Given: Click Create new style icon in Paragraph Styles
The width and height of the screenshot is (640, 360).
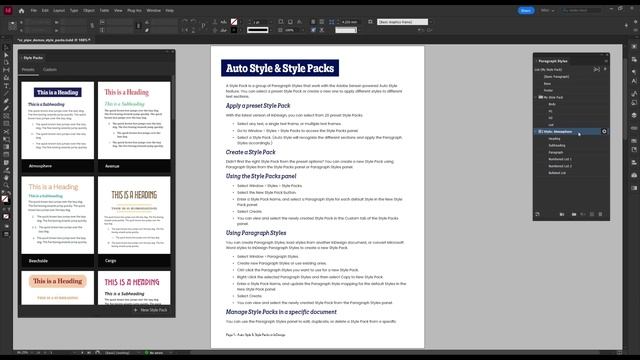Looking at the screenshot, I should click(592, 214).
